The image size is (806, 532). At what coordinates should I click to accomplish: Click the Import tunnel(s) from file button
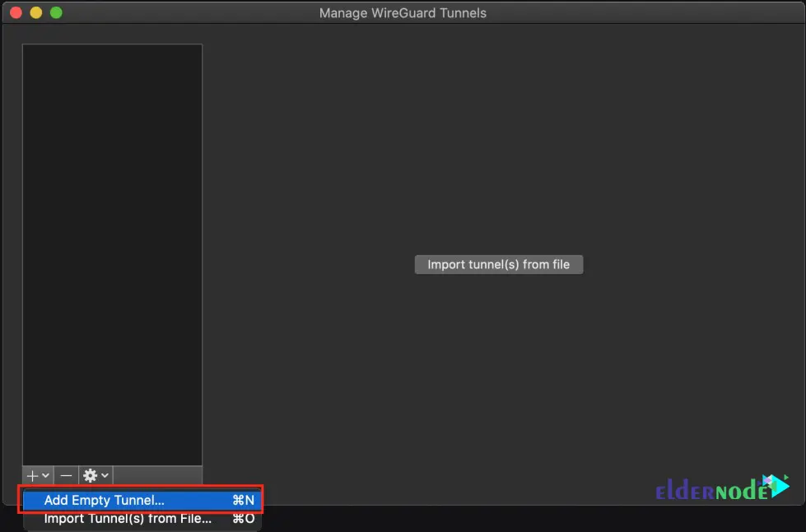pos(498,264)
